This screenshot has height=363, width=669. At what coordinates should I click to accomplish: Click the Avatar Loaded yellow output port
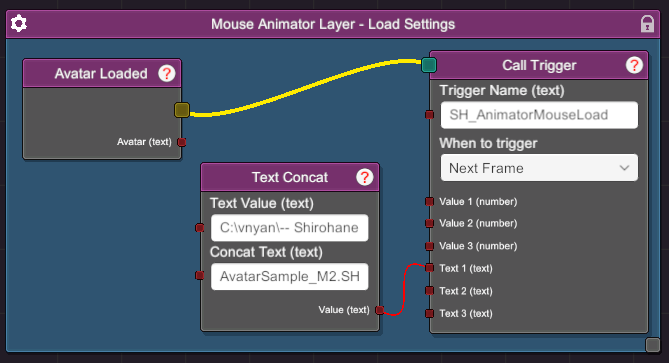pos(182,110)
